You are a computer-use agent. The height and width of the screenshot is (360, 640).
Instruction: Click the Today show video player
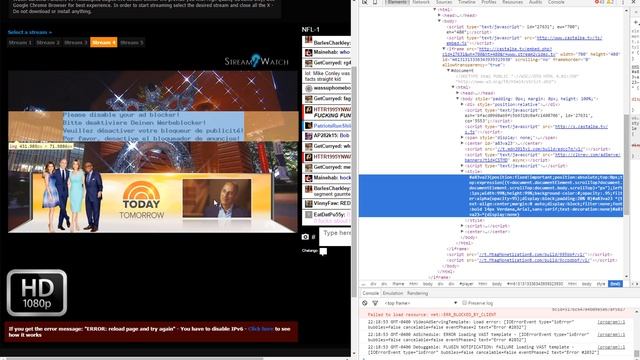tap(153, 152)
